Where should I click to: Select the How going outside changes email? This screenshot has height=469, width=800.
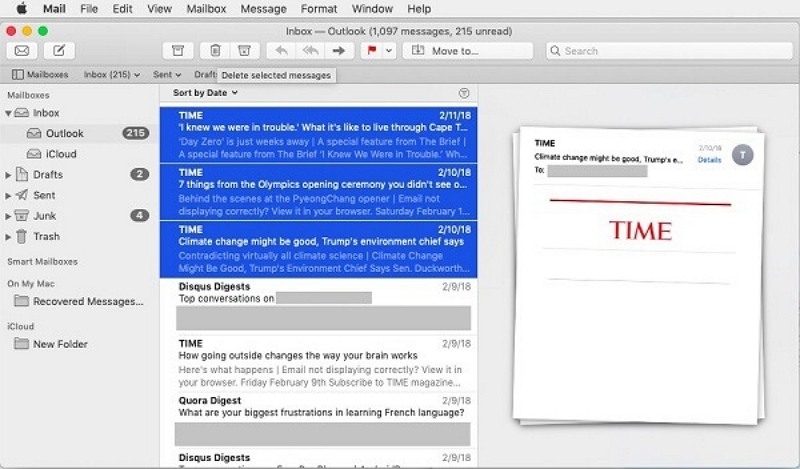click(x=318, y=363)
